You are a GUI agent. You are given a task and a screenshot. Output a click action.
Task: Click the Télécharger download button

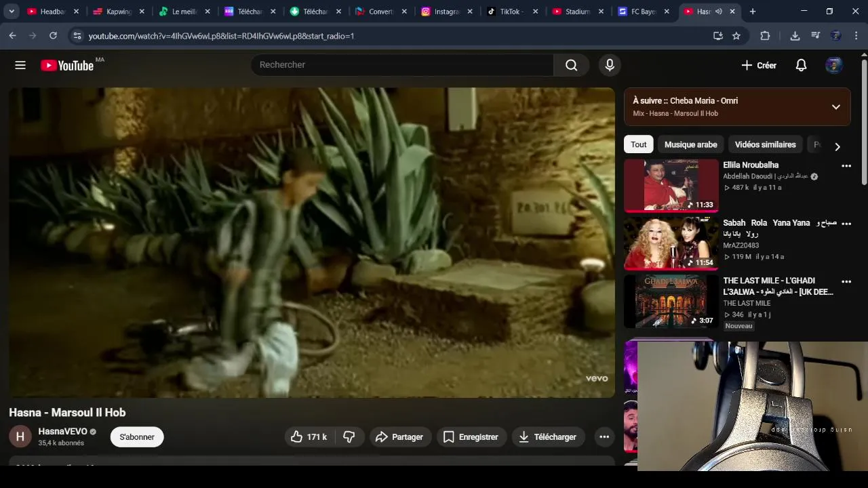(547, 437)
